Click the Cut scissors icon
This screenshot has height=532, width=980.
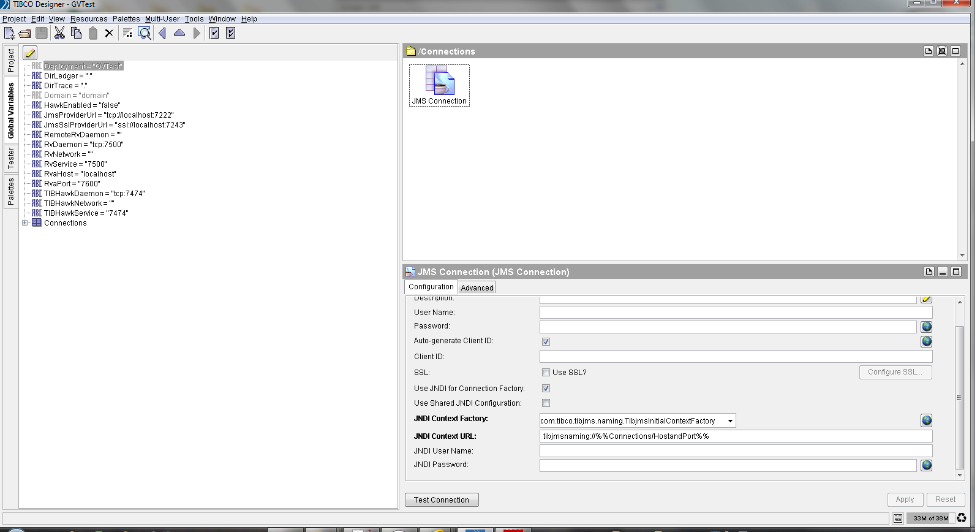59,33
